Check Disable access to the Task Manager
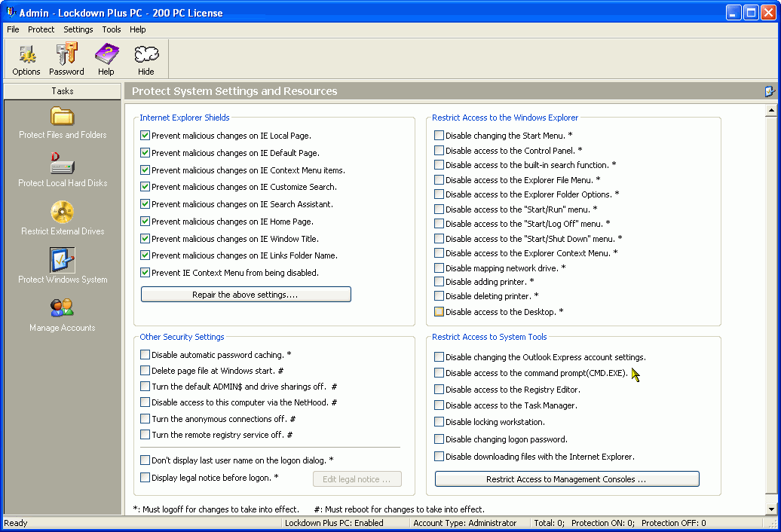The image size is (781, 532). pyautogui.click(x=439, y=405)
